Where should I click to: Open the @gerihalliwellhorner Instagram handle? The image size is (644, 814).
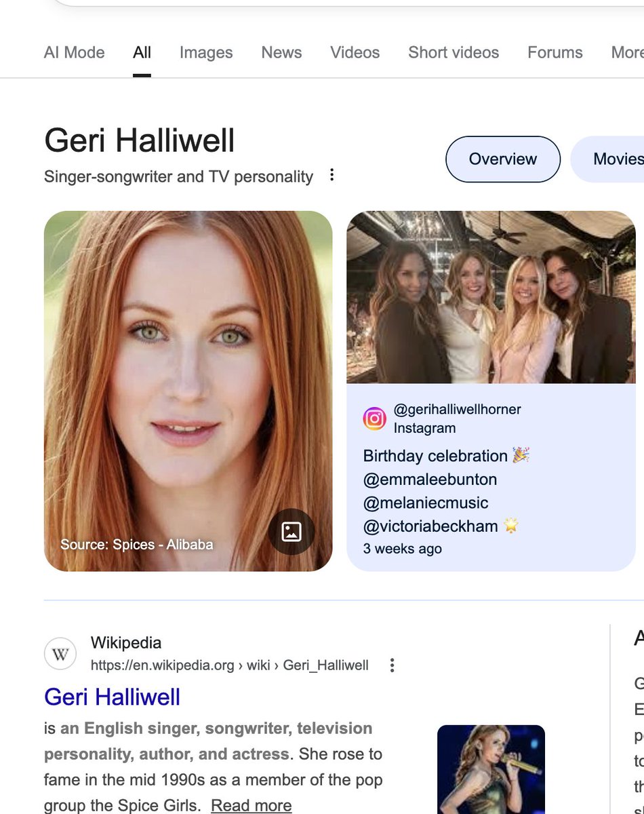coord(458,410)
